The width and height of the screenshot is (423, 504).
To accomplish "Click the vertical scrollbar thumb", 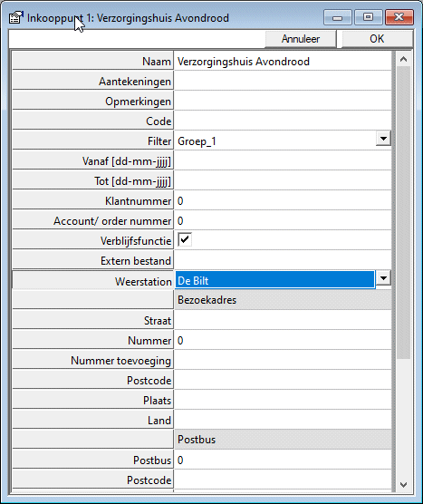I will (x=403, y=213).
